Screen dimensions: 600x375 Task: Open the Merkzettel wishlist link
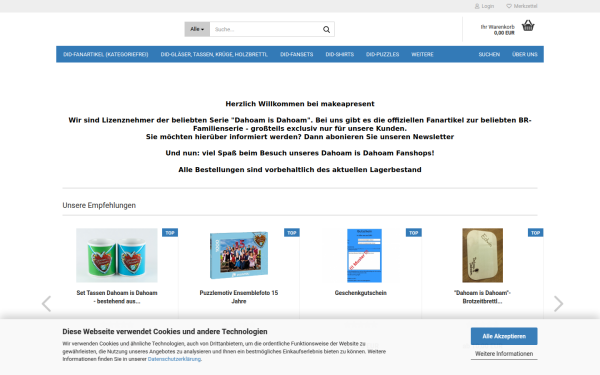[522, 6]
